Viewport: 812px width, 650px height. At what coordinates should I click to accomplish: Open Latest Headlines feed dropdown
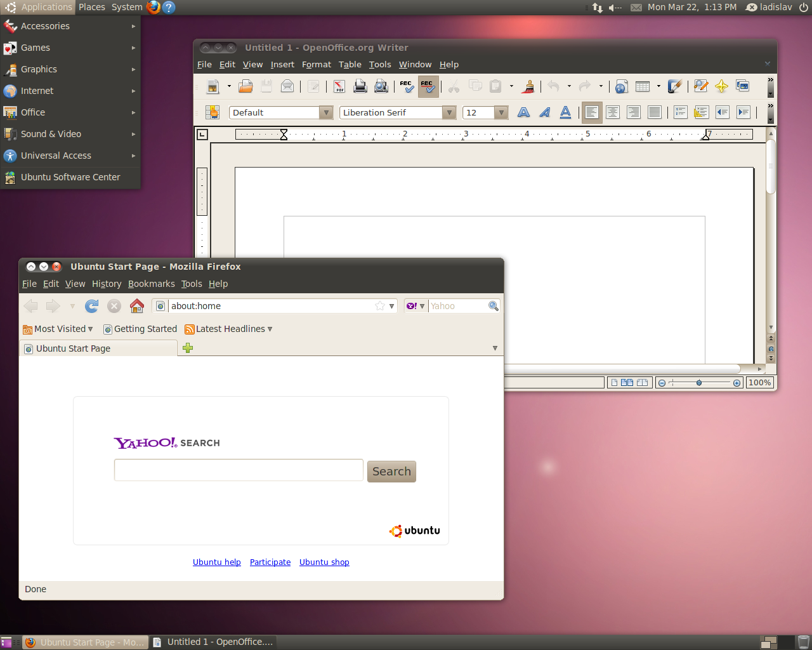pyautogui.click(x=229, y=329)
